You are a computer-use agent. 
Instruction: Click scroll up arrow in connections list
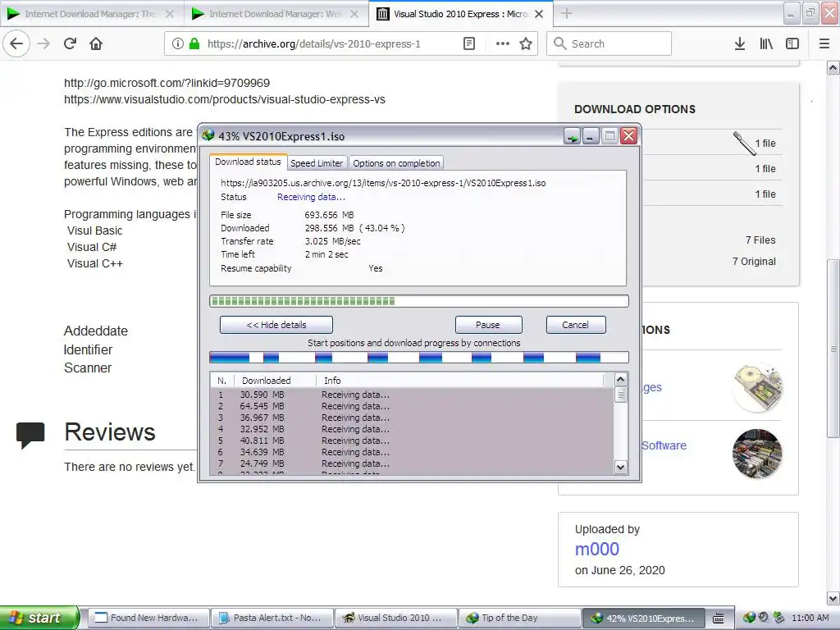[x=620, y=380]
